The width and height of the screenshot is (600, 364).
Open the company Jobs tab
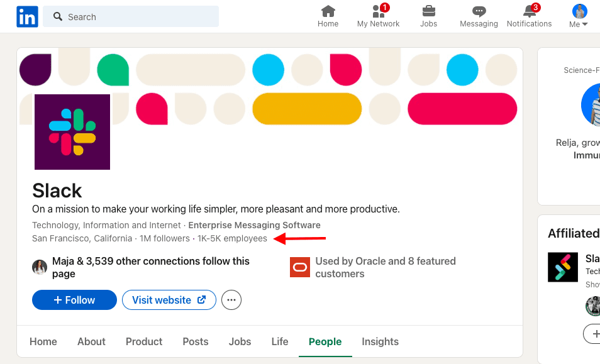coord(240,341)
